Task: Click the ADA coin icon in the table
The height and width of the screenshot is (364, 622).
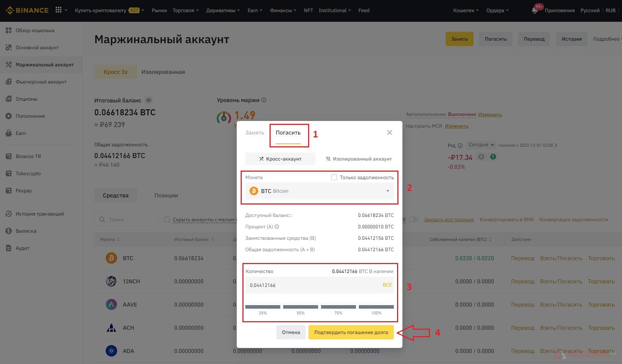Action: (x=111, y=351)
